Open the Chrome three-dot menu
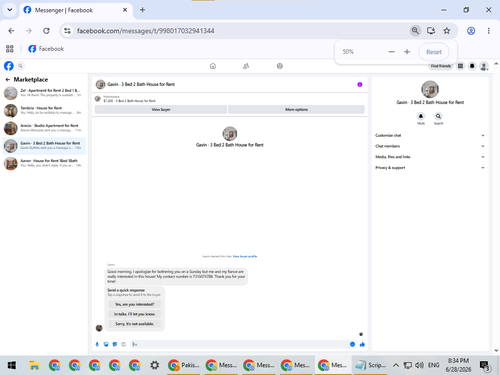Image resolution: width=500 pixels, height=375 pixels. point(489,31)
